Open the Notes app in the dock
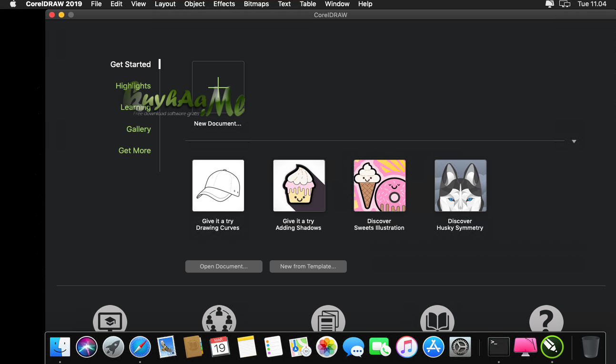 coord(247,347)
